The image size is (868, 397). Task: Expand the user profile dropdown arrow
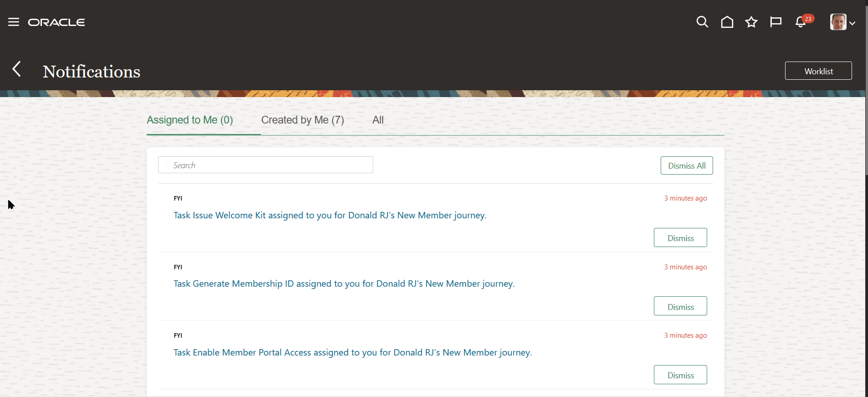(853, 23)
